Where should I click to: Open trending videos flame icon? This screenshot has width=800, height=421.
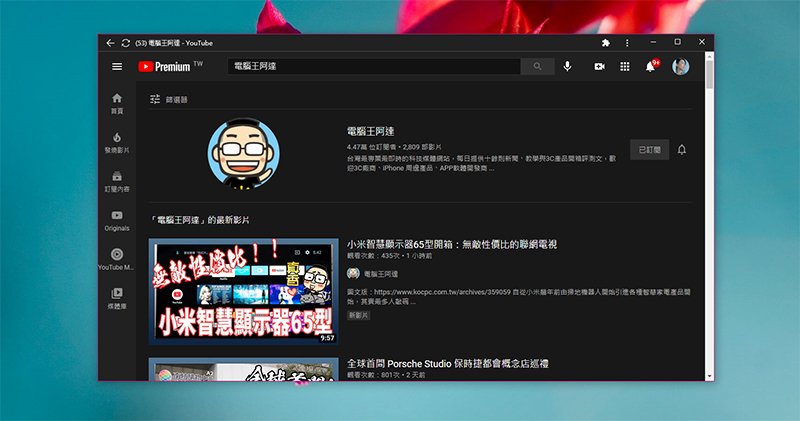pos(117,143)
